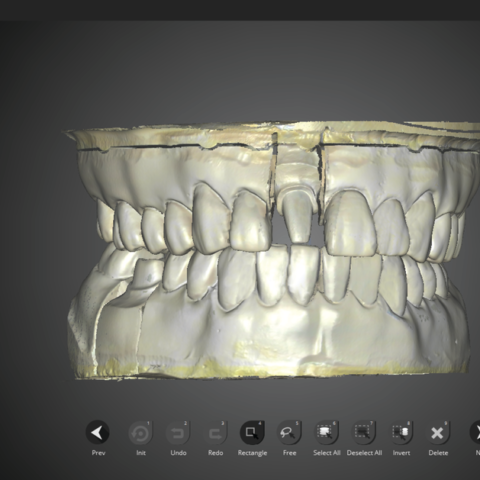Click the Invert selection icon
Viewport: 480px width, 480px height.
[x=401, y=433]
